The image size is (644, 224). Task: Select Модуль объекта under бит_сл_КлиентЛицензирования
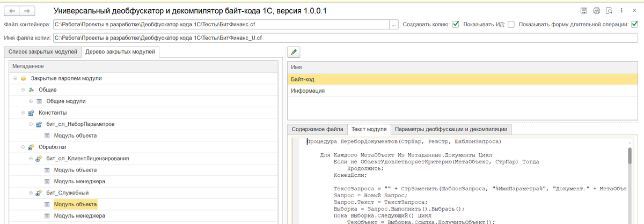[75, 170]
